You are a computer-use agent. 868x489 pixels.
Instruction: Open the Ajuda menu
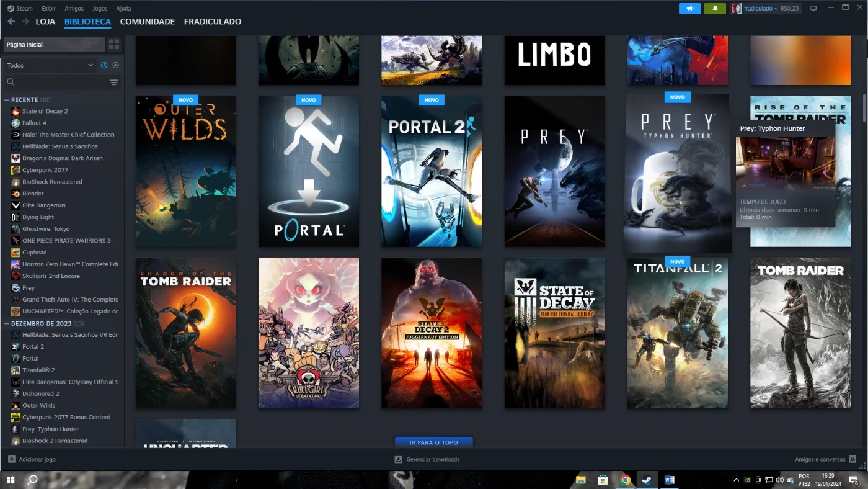123,9
